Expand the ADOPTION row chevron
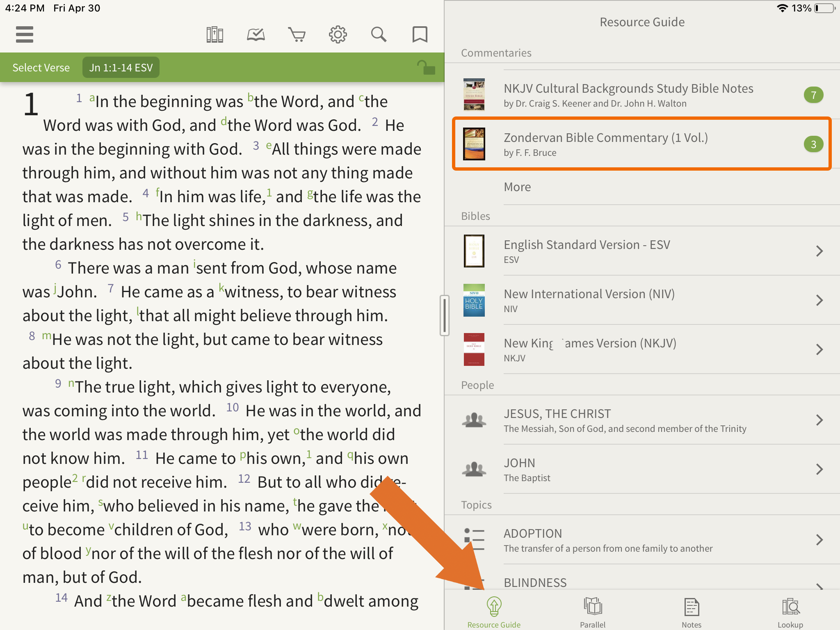Screen dimensions: 840x630 pos(819,540)
